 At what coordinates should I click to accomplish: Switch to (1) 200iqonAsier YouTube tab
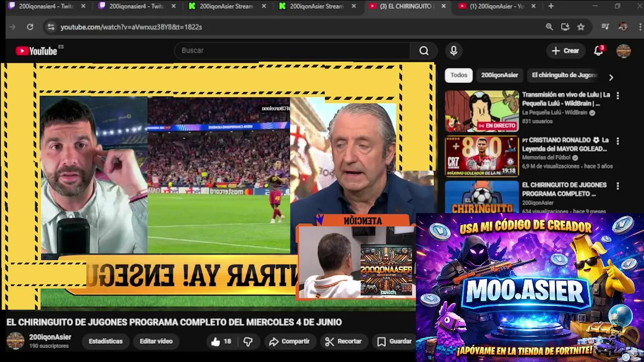[x=497, y=6]
